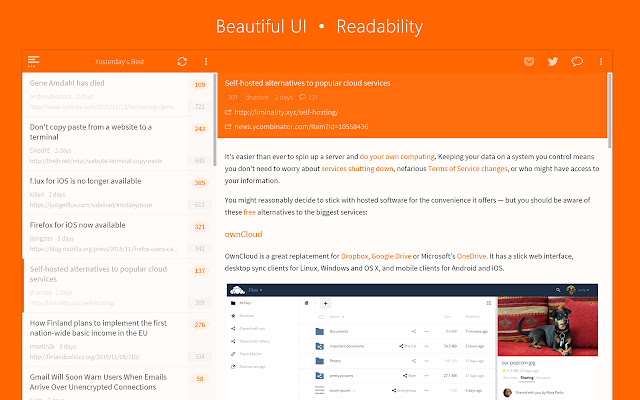
Task: Open the comments bubble icon in toolbar
Action: pyautogui.click(x=577, y=61)
